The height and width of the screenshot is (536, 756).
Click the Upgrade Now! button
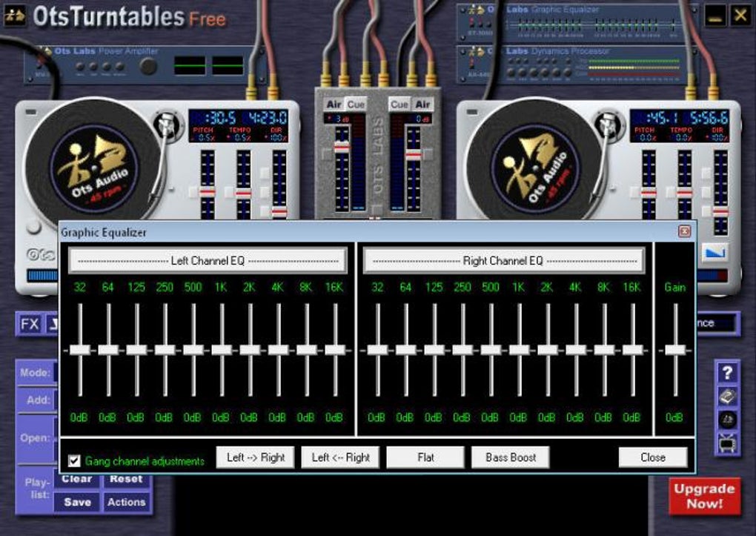point(704,497)
